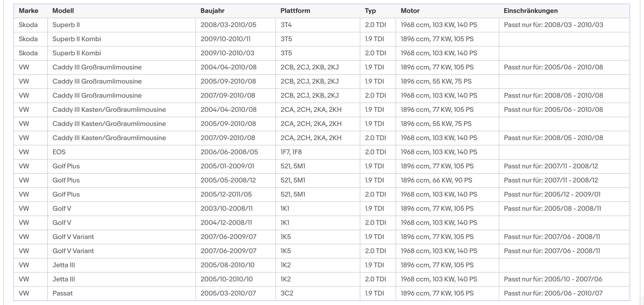Click the Einschränkungen column header
Viewport: 644px width, 305px height.
pyautogui.click(x=530, y=11)
